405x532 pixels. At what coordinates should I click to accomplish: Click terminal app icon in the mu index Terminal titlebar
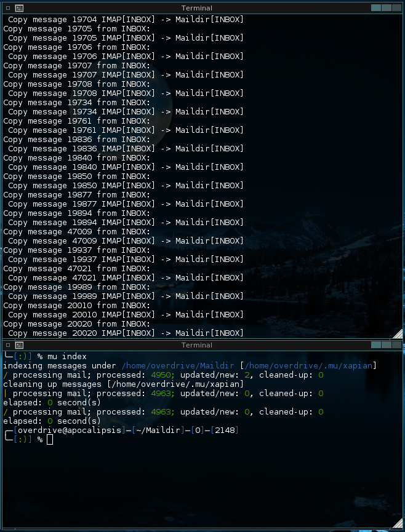[x=19, y=345]
